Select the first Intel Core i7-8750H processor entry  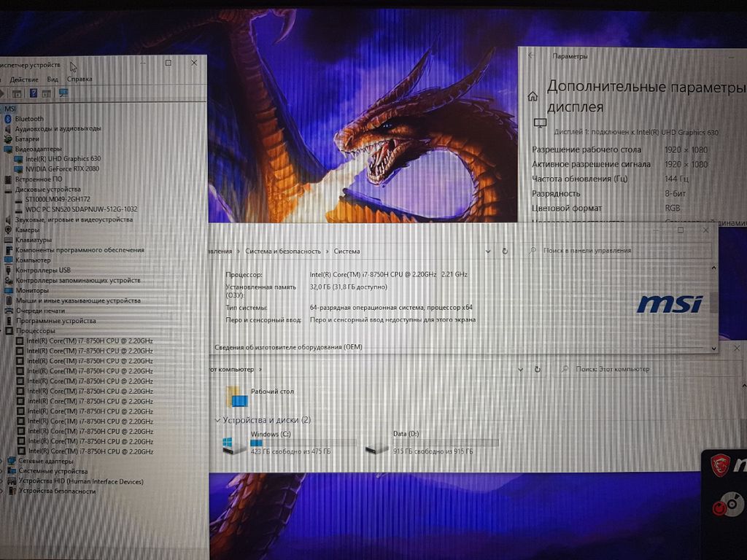coord(90,341)
